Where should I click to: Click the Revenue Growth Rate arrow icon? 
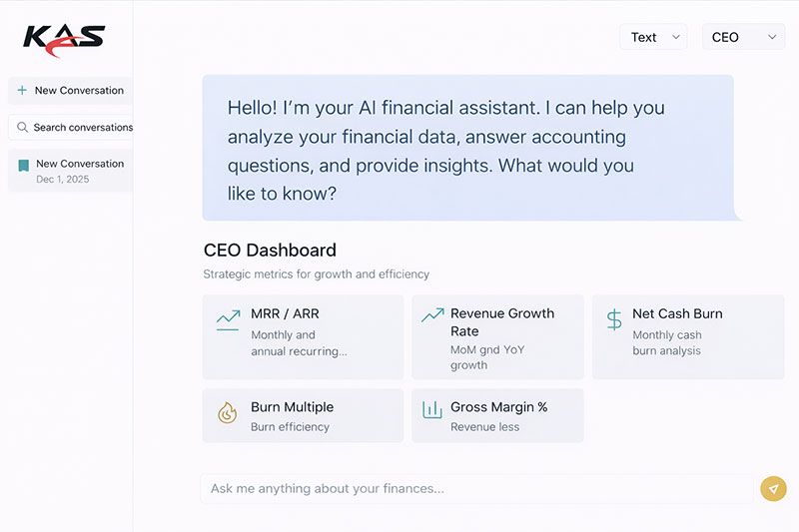[432, 314]
